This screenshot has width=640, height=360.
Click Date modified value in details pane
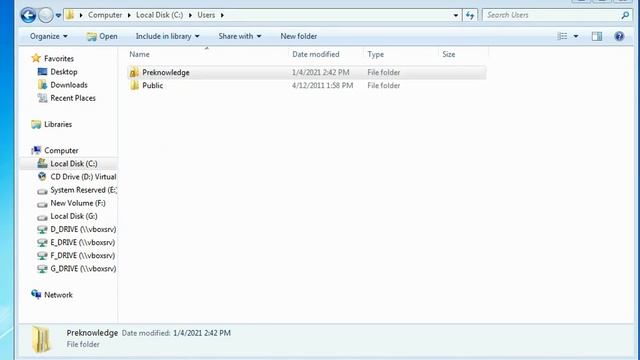click(x=202, y=333)
